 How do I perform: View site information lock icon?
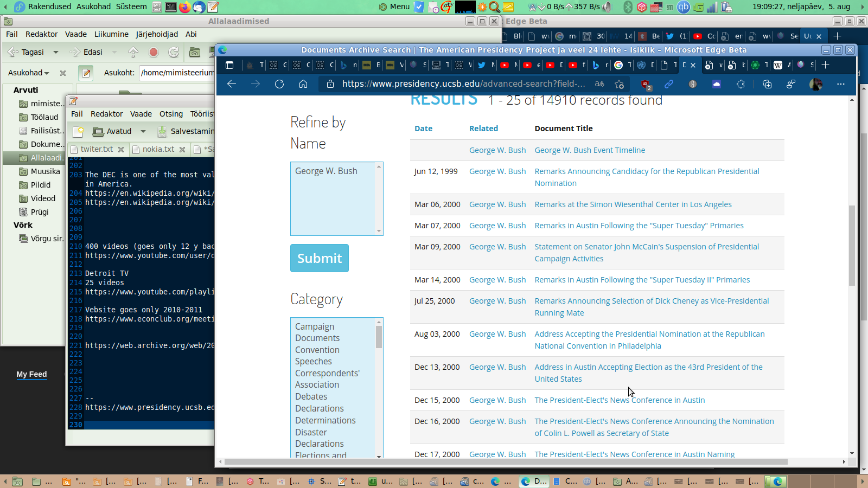tap(330, 84)
